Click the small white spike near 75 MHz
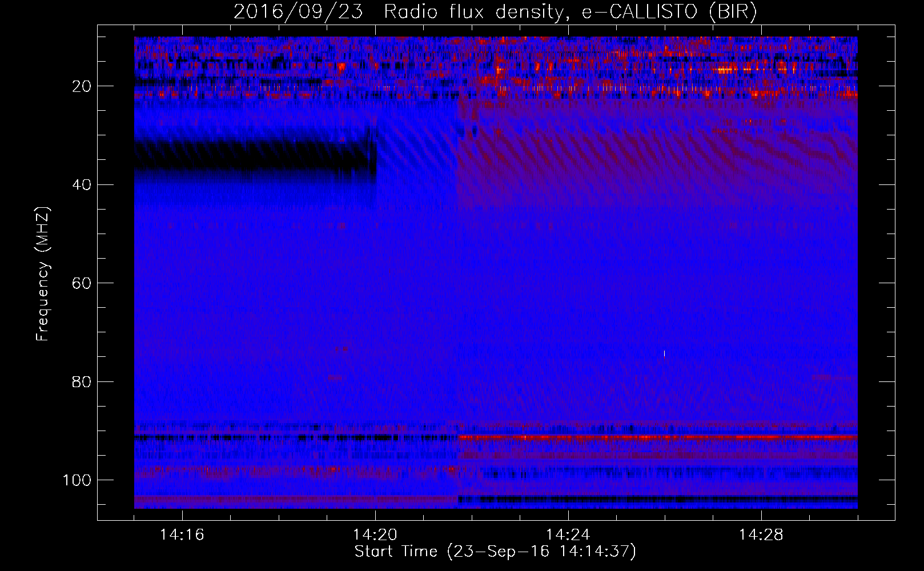This screenshot has height=571, width=924. [x=664, y=353]
